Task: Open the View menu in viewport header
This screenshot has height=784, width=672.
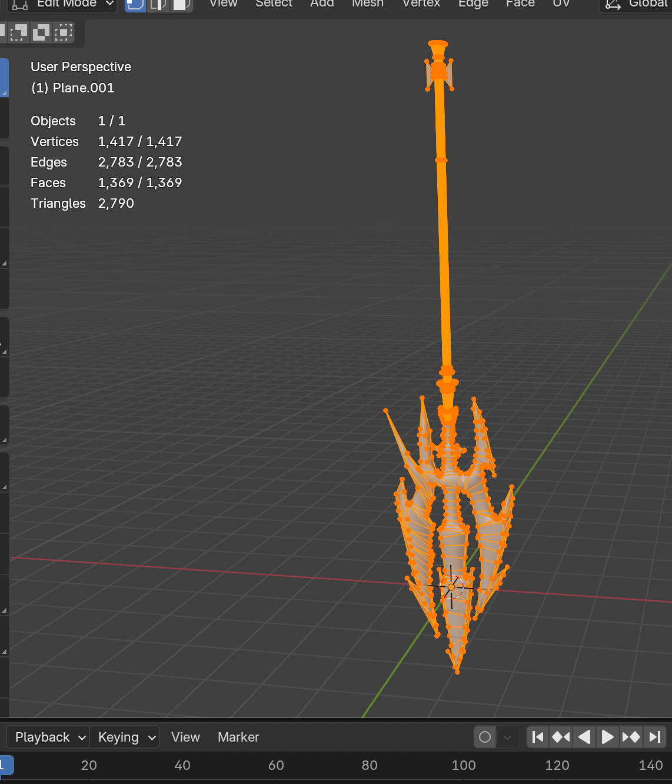Action: click(224, 4)
